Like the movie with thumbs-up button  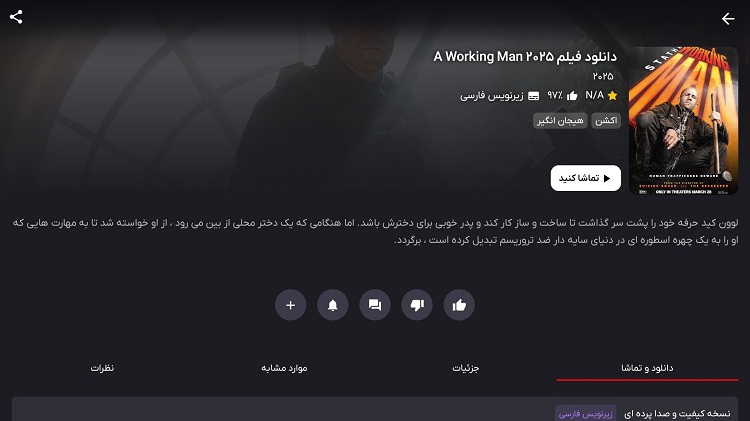459,305
